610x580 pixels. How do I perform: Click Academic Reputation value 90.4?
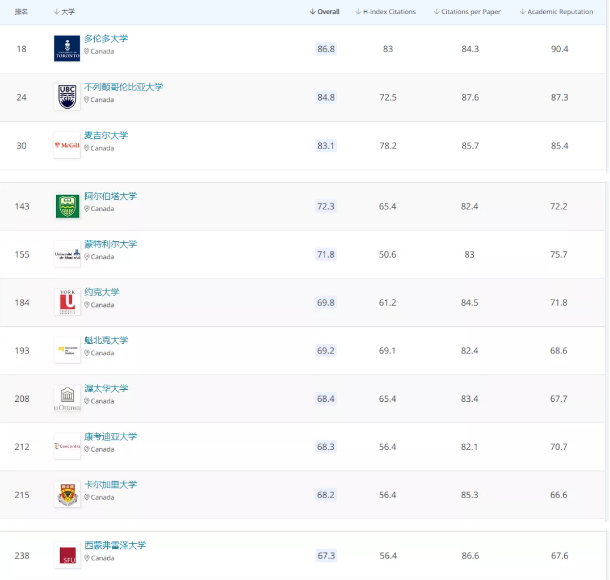point(559,49)
